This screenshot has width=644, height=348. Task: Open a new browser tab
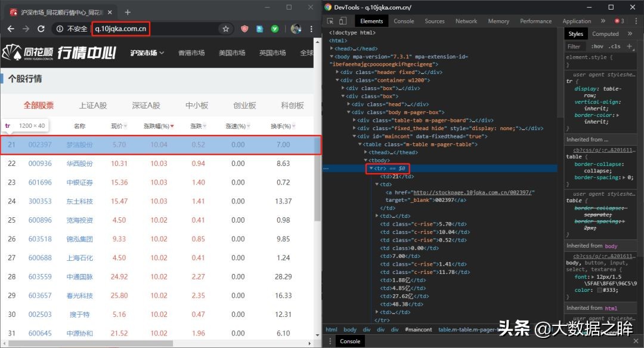pyautogui.click(x=128, y=13)
